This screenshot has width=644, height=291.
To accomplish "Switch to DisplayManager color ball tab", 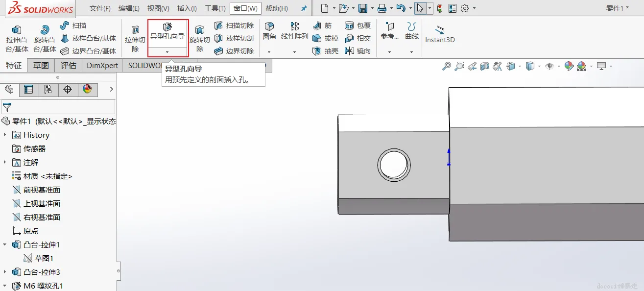I will pyautogui.click(x=87, y=90).
